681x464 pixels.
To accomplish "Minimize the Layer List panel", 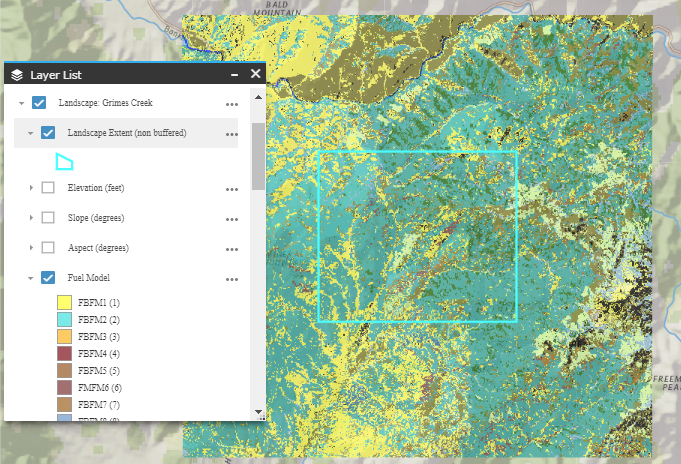I will 235,75.
